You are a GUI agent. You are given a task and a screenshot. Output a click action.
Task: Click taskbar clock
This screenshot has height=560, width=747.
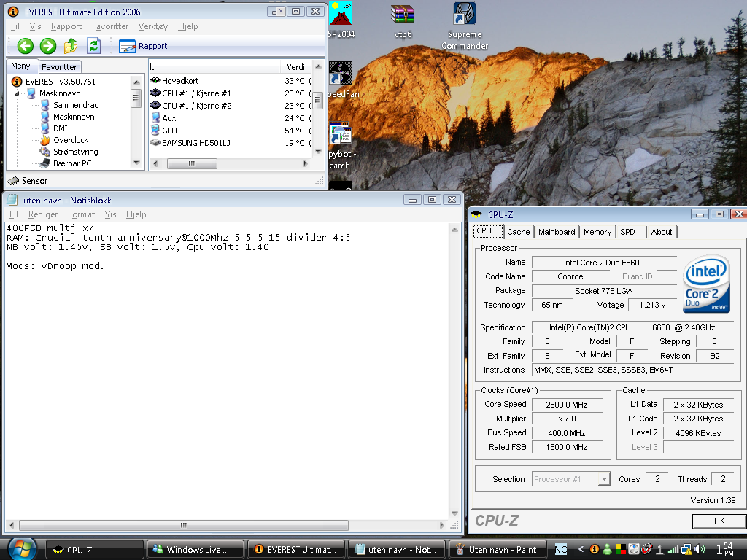(725, 549)
